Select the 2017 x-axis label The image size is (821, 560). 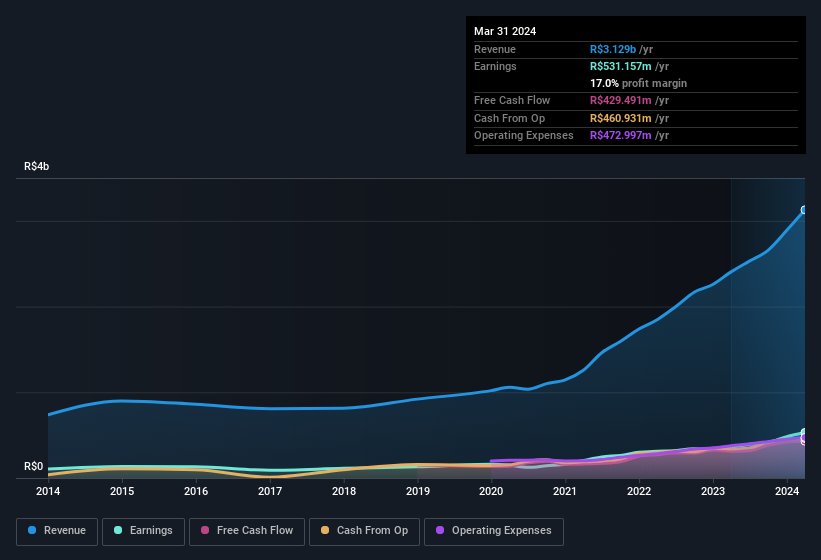[x=270, y=491]
